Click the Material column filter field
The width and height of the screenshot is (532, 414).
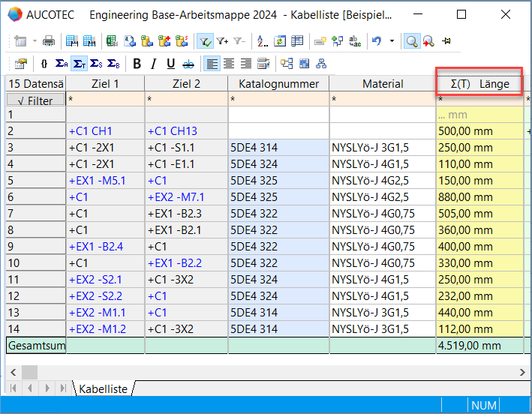point(382,99)
